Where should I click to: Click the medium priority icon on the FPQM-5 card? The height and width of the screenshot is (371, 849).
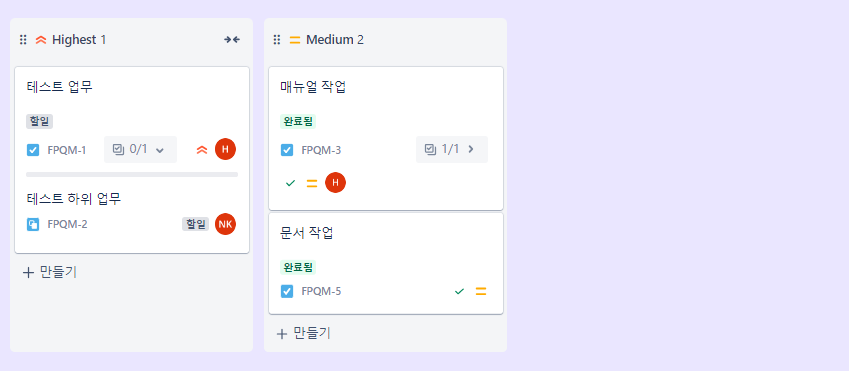pos(481,291)
